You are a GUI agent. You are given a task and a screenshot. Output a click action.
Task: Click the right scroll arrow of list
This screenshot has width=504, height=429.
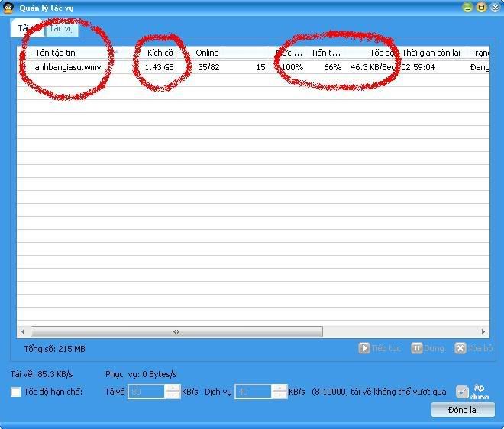pyautogui.click(x=483, y=332)
